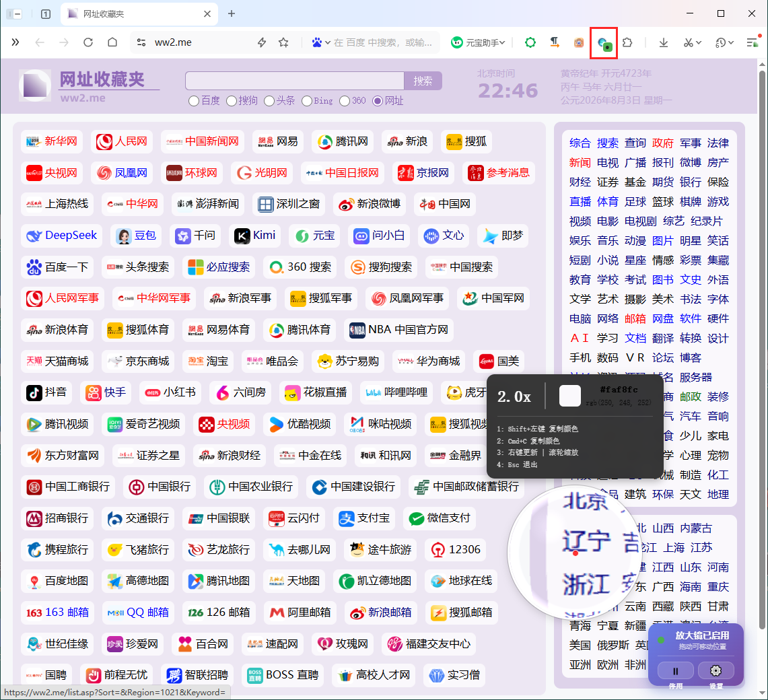Viewport: 768px width, 700px height.
Task: Click the Baidu search box in toolbar
Action: click(x=384, y=42)
